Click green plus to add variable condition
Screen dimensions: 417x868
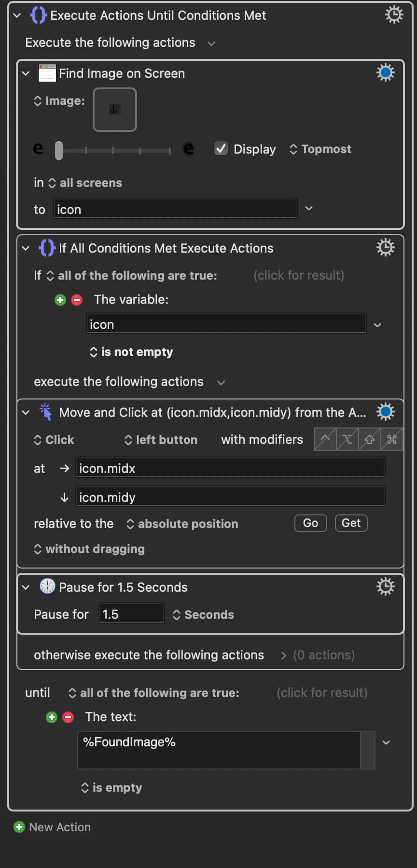60,300
